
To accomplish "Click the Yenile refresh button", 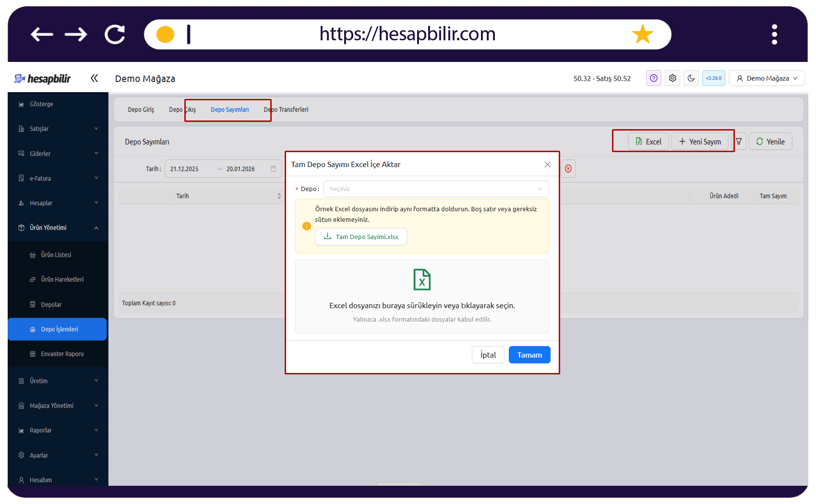I will click(770, 142).
